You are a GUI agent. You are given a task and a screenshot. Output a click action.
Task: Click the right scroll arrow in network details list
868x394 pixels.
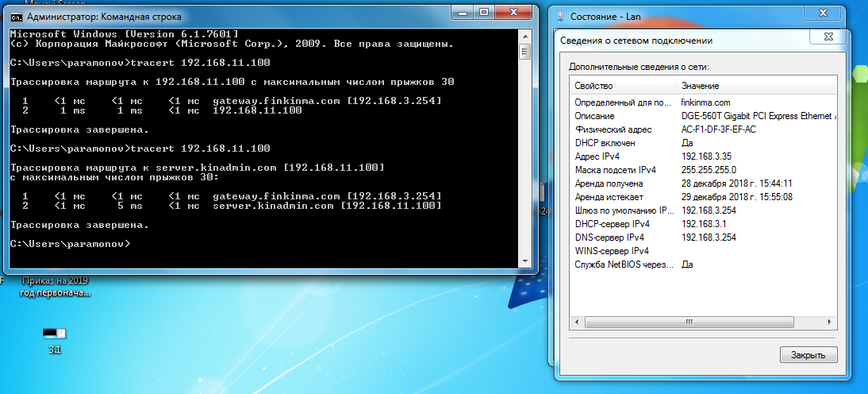point(831,322)
